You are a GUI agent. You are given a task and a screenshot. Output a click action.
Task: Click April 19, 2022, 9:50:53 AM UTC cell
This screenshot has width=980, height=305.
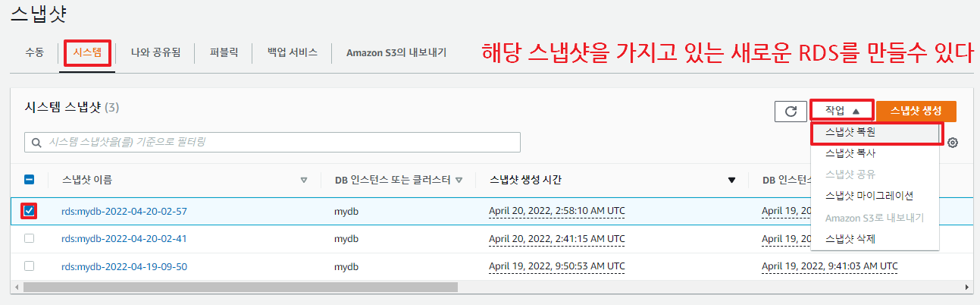557,266
